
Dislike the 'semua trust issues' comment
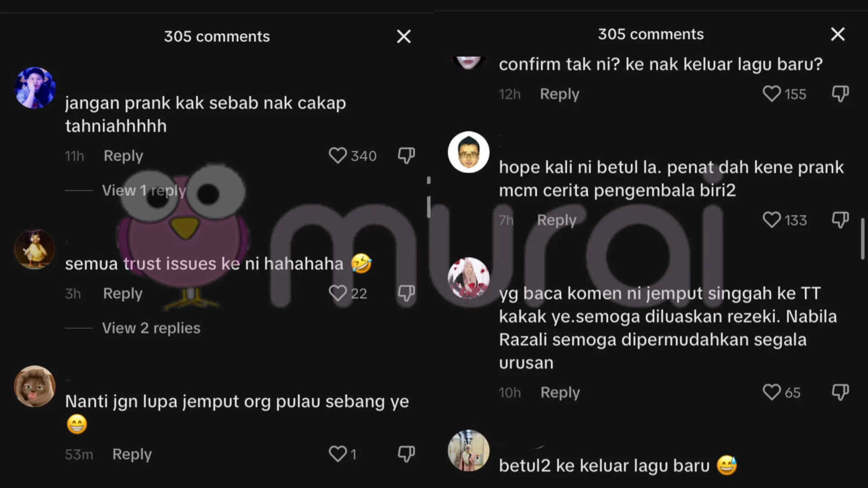point(406,293)
